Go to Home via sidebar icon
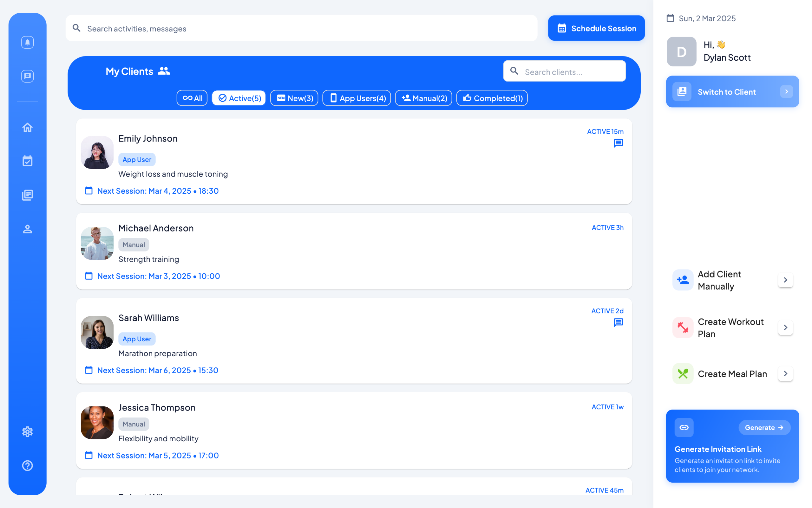Screen dimensions: 812x508 28,127
